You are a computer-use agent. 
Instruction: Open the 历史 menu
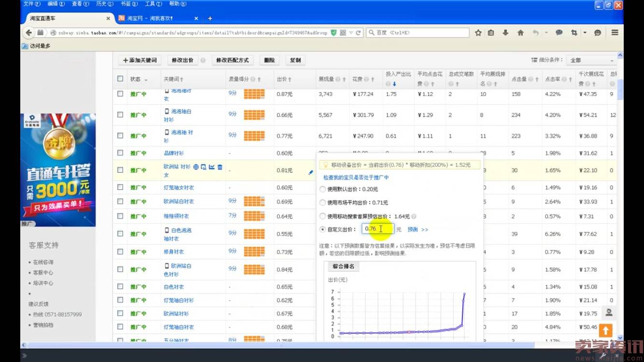(x=105, y=4)
